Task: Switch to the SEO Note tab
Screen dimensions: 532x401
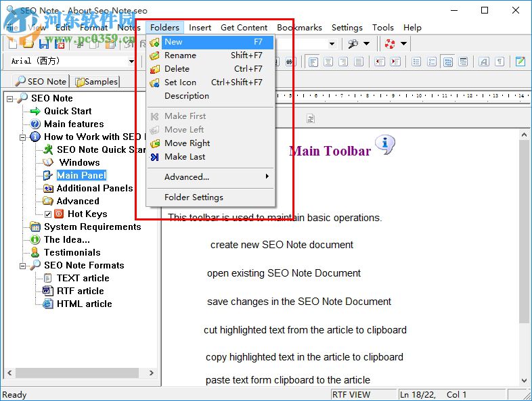Action: [x=41, y=81]
